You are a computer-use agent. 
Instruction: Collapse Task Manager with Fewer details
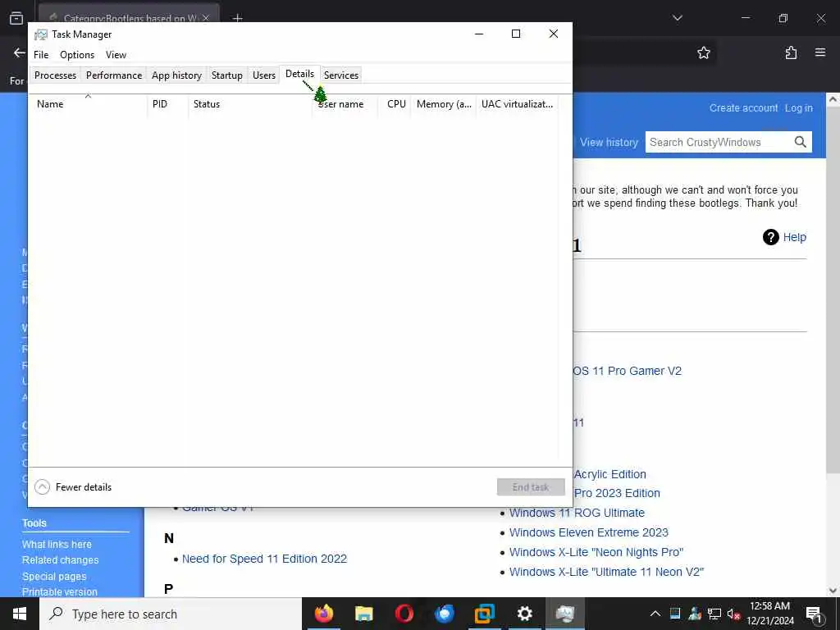(x=73, y=487)
